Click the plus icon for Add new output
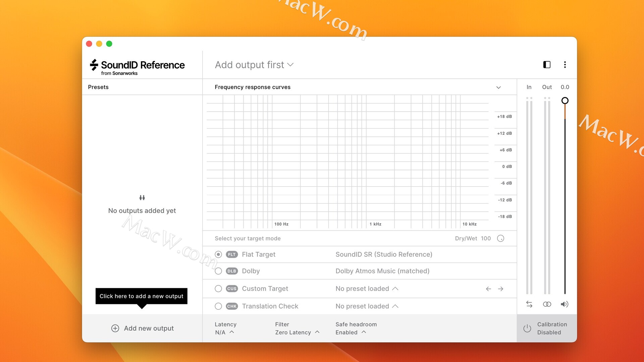 (115, 328)
